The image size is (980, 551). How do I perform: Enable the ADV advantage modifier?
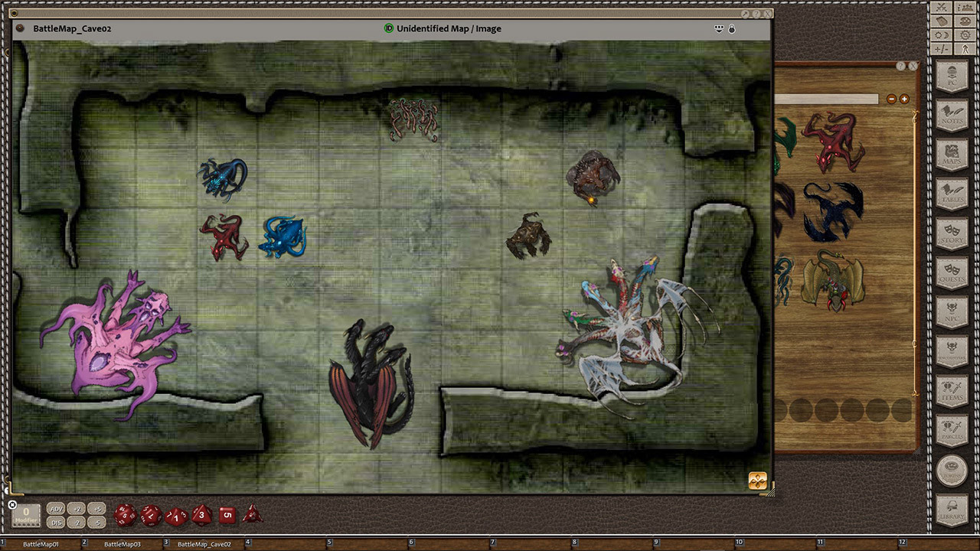(x=55, y=508)
